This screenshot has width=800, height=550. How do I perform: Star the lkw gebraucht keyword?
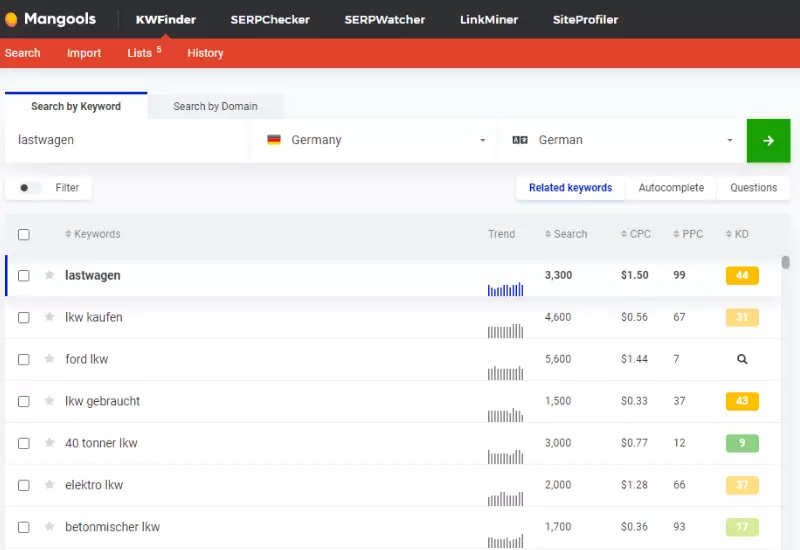(49, 401)
